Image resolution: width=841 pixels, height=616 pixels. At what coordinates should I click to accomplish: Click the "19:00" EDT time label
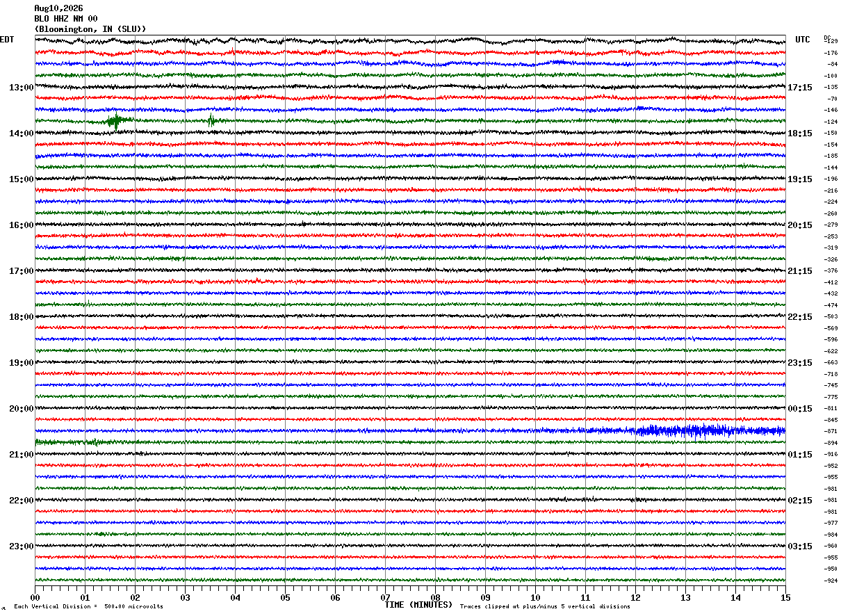(x=21, y=363)
